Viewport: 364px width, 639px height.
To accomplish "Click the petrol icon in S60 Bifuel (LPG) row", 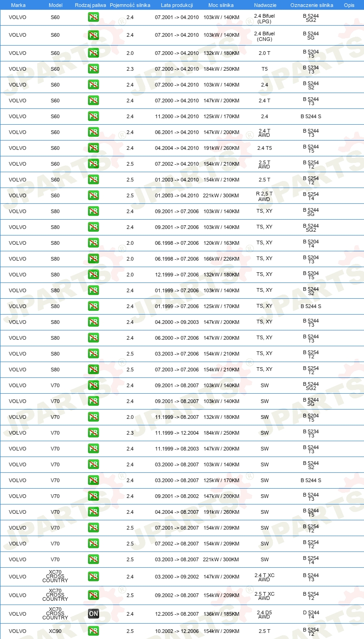I will pos(94,17).
